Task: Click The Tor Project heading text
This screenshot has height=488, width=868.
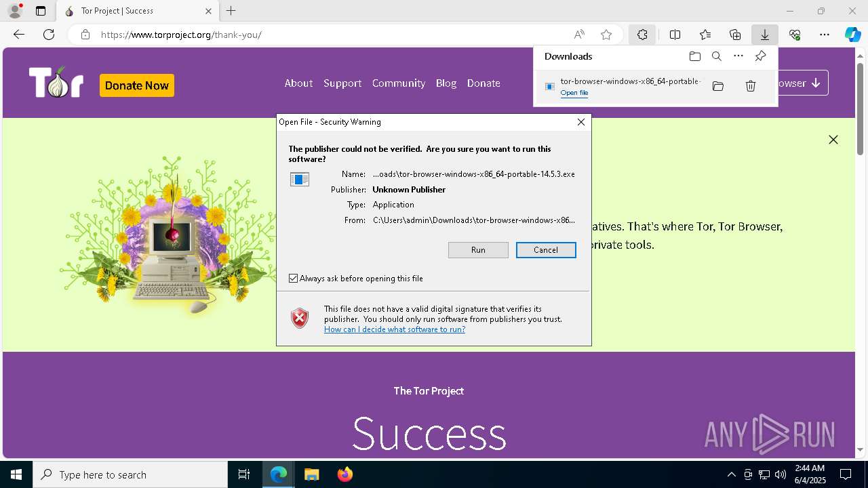Action: [x=429, y=391]
